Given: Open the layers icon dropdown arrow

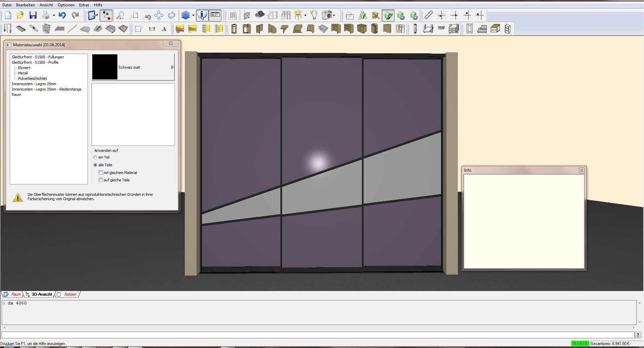Looking at the screenshot, I should (x=193, y=15).
